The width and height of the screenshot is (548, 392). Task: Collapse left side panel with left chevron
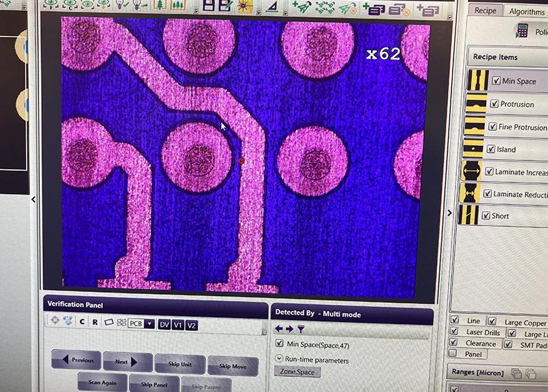(33, 199)
